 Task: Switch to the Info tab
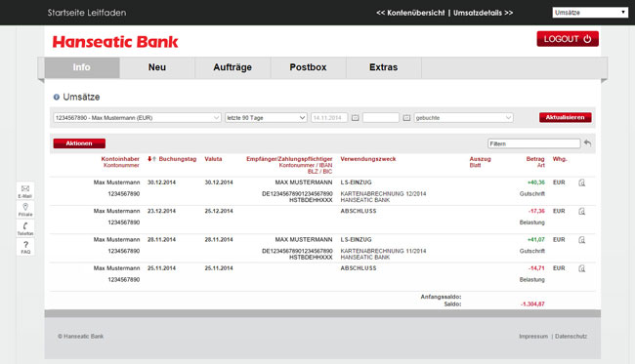pyautogui.click(x=82, y=67)
